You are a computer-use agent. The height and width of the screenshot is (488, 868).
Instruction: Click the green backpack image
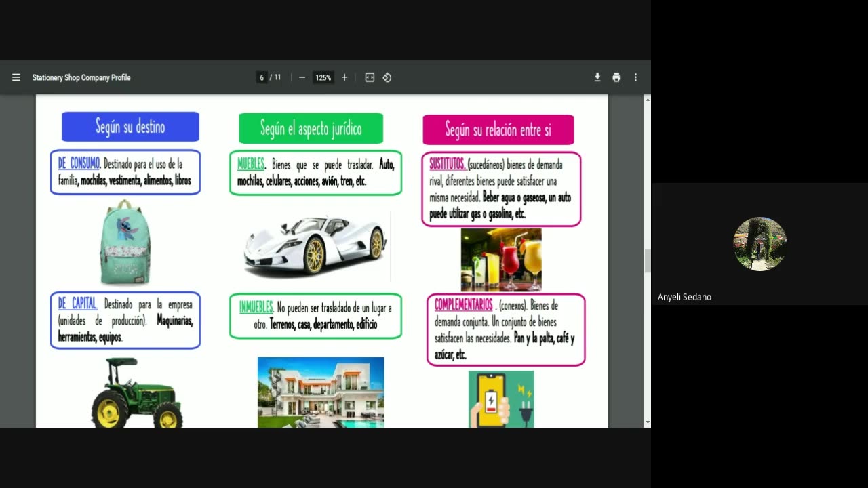[125, 242]
